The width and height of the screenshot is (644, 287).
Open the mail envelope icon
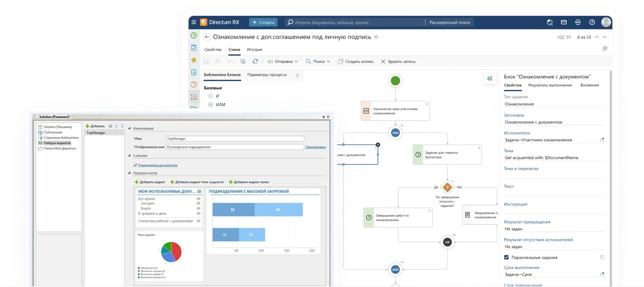point(563,22)
